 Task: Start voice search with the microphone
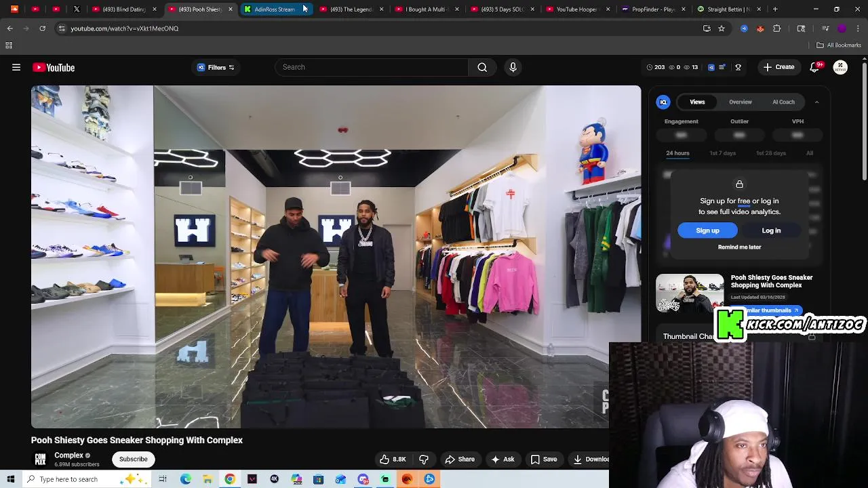(513, 67)
